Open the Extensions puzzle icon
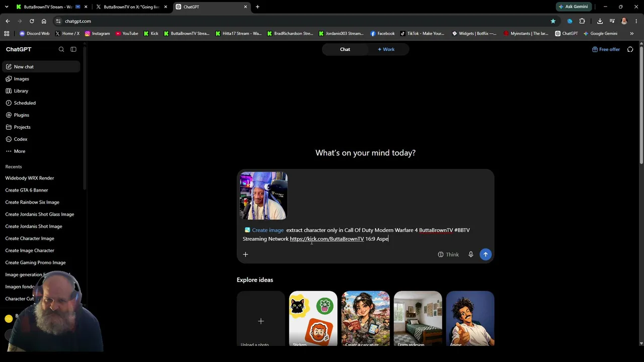Screen dimensions: 644x362 pos(582,21)
